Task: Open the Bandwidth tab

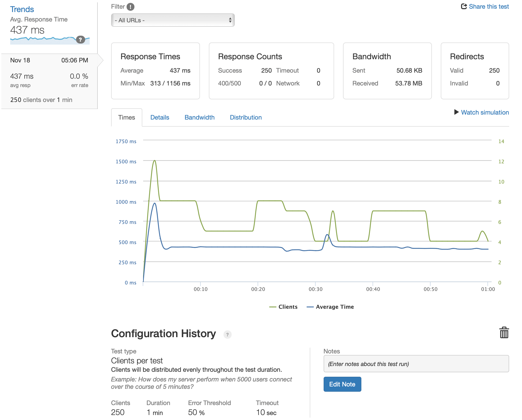Action: [199, 117]
